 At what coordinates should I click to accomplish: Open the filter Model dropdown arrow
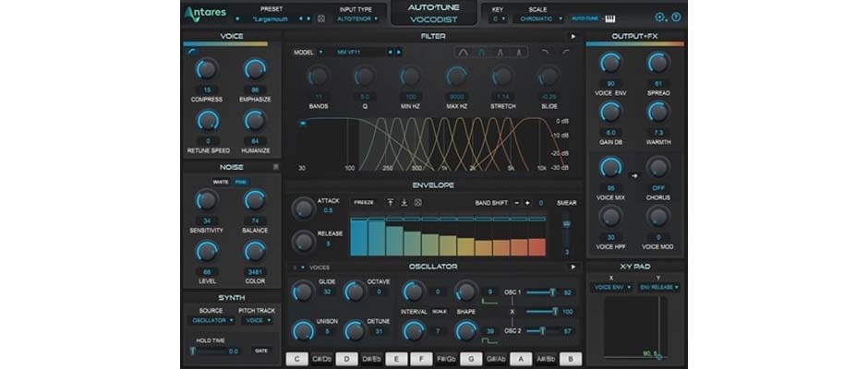tap(320, 53)
